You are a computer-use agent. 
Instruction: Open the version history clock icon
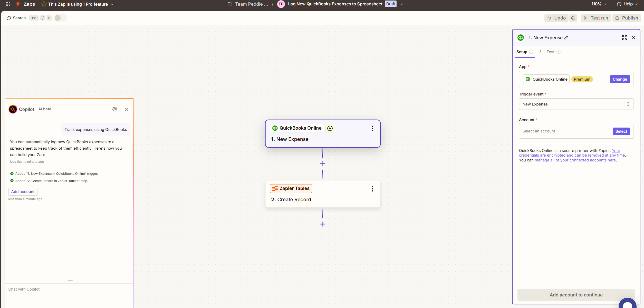tap(573, 18)
